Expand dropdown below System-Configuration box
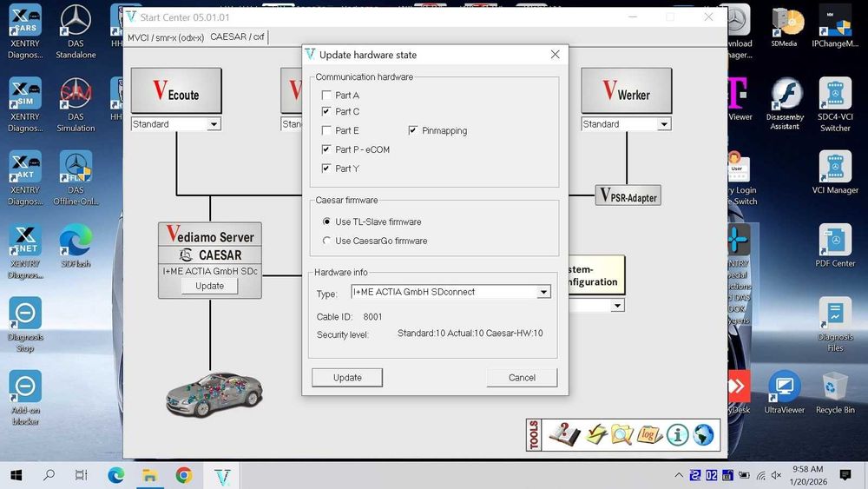Viewport: 868px width, 489px height. (x=617, y=306)
